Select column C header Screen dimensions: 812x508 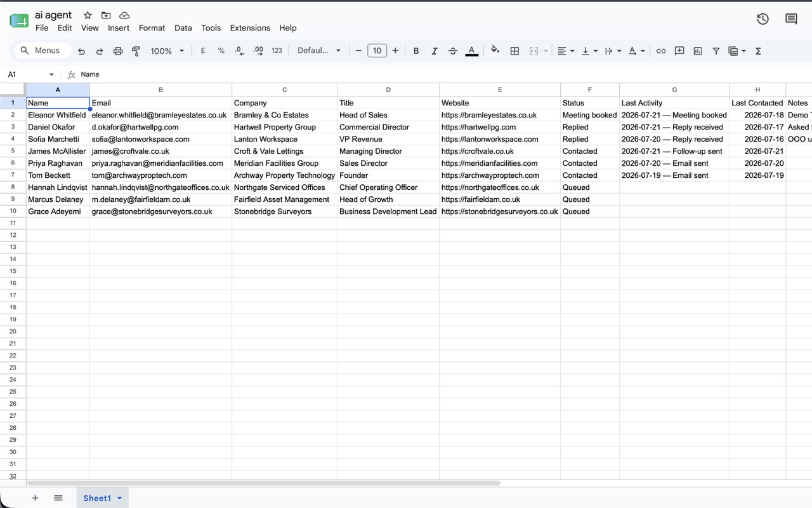(285, 90)
